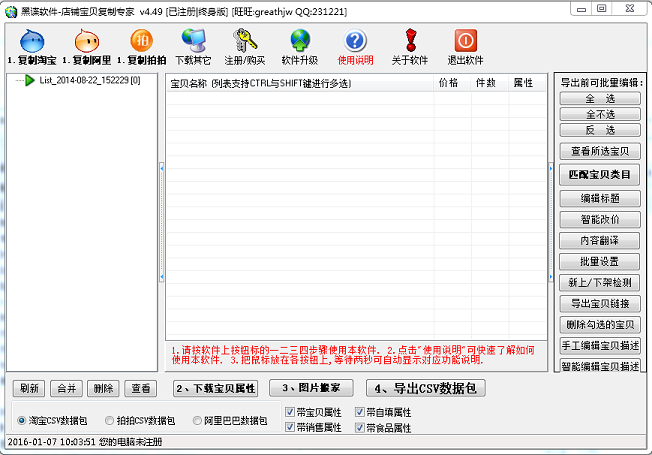This screenshot has height=455, width=652.
Task: Click the 全不选 deselect-all button
Action: (600, 114)
